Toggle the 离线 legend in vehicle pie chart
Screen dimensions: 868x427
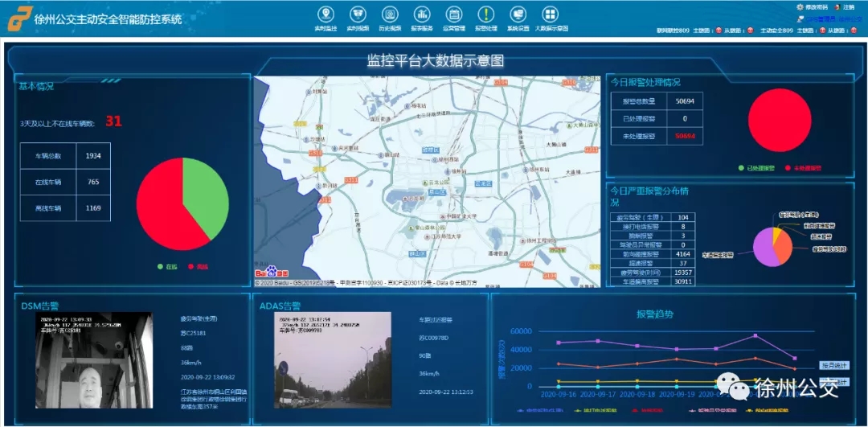[x=196, y=266]
